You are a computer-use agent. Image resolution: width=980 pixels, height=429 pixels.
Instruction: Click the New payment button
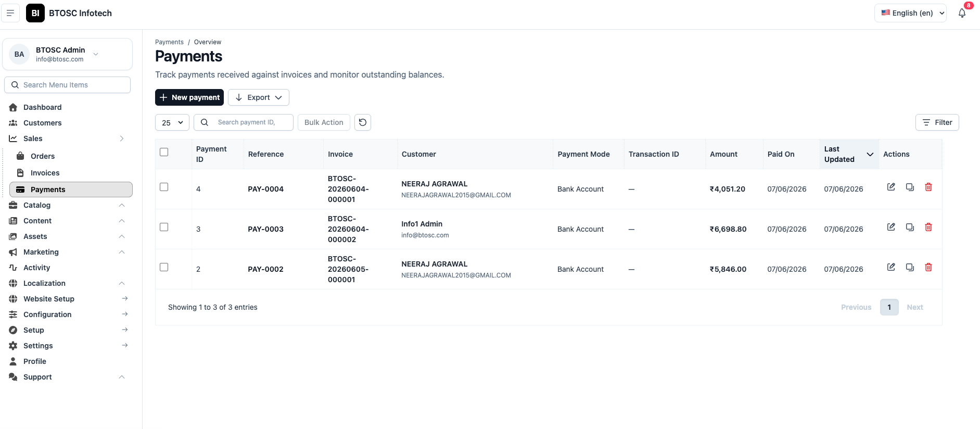pyautogui.click(x=189, y=97)
